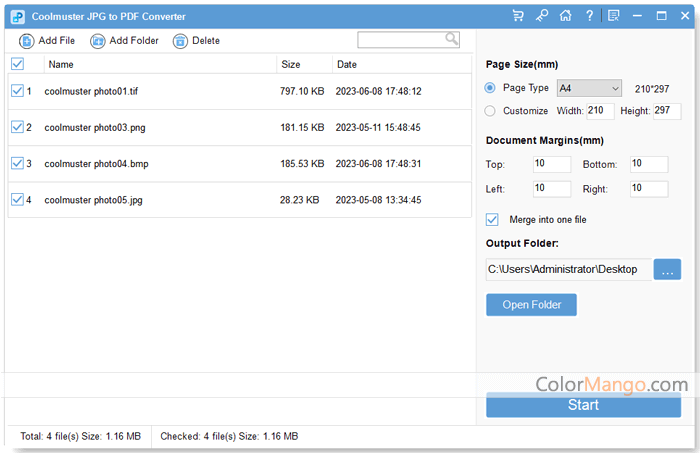Screen dimensions: 700x453
Task: Select file coolmuster photo05.jpg
Action: click(93, 200)
